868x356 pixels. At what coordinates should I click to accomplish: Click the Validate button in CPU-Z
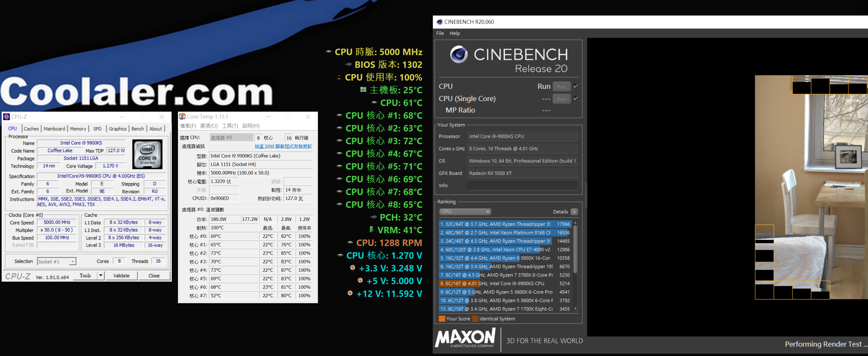click(121, 276)
